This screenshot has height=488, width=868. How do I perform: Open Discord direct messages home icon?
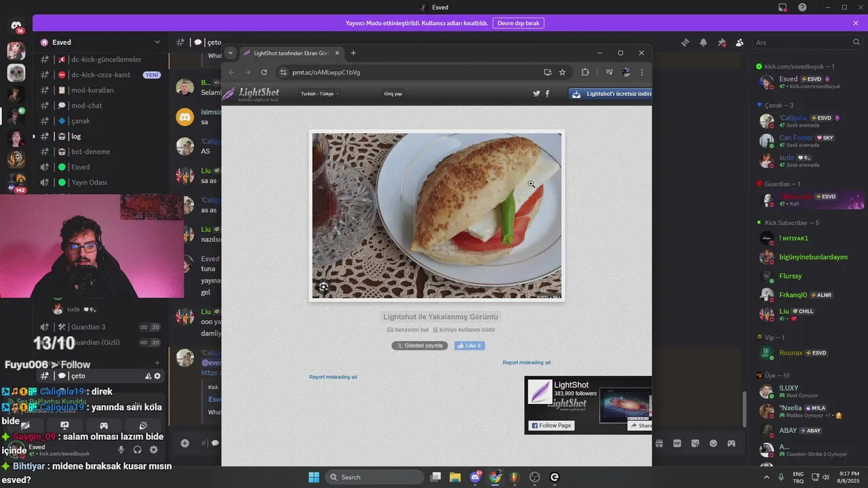[x=16, y=26]
